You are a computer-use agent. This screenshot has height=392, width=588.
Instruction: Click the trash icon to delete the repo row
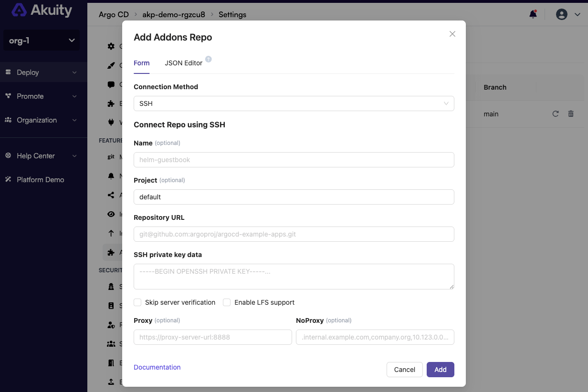(x=571, y=114)
